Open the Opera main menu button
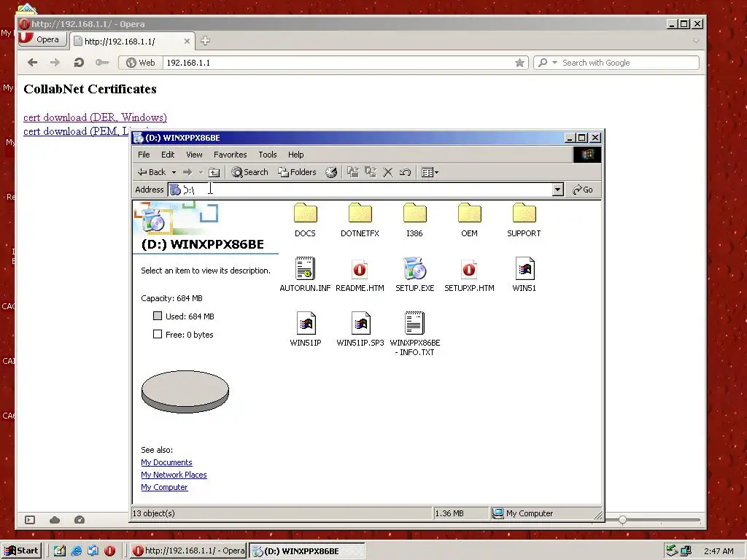The image size is (747, 560). click(42, 39)
